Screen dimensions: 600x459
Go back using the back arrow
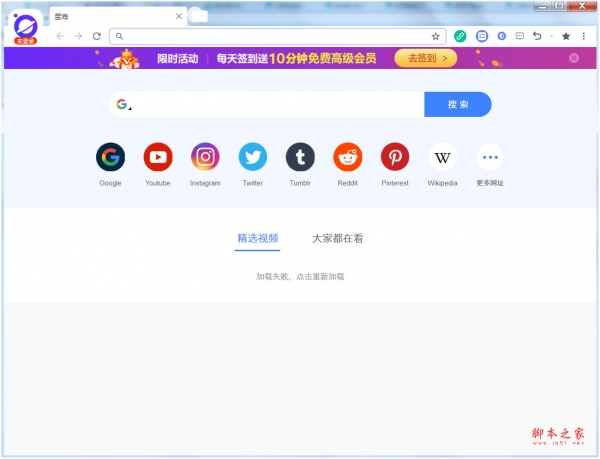(60, 36)
